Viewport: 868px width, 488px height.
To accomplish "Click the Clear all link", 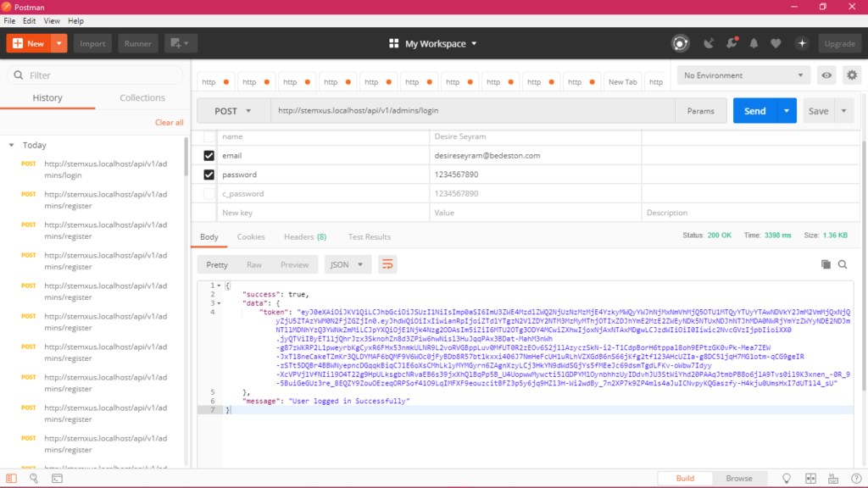I will pos(169,123).
